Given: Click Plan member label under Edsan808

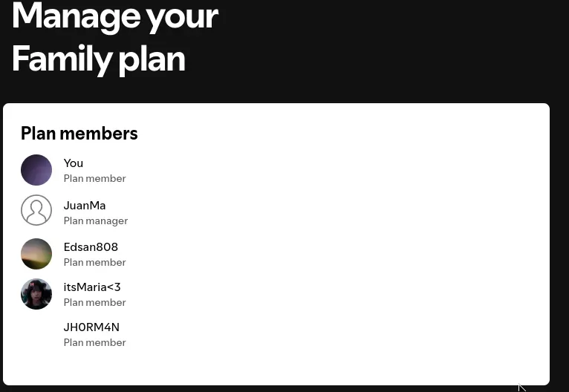Looking at the screenshot, I should [95, 262].
